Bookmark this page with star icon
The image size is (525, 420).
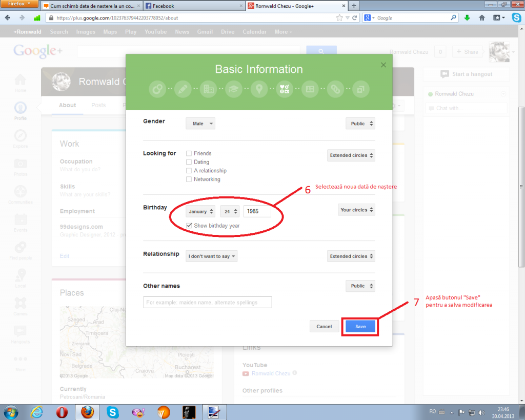(339, 18)
